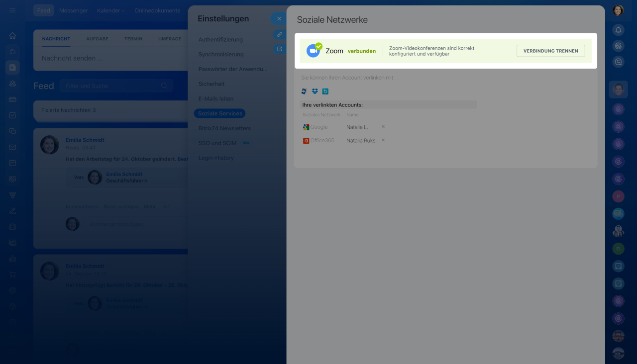The width and height of the screenshot is (637, 364).
Task: Disconnect Zoom via Verbindung trennen button
Action: [x=550, y=51]
